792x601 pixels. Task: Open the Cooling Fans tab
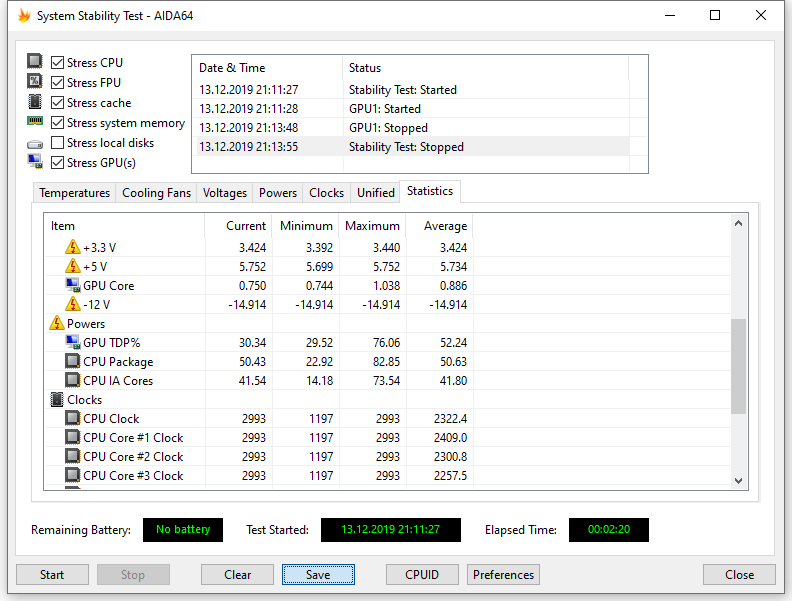[x=157, y=193]
